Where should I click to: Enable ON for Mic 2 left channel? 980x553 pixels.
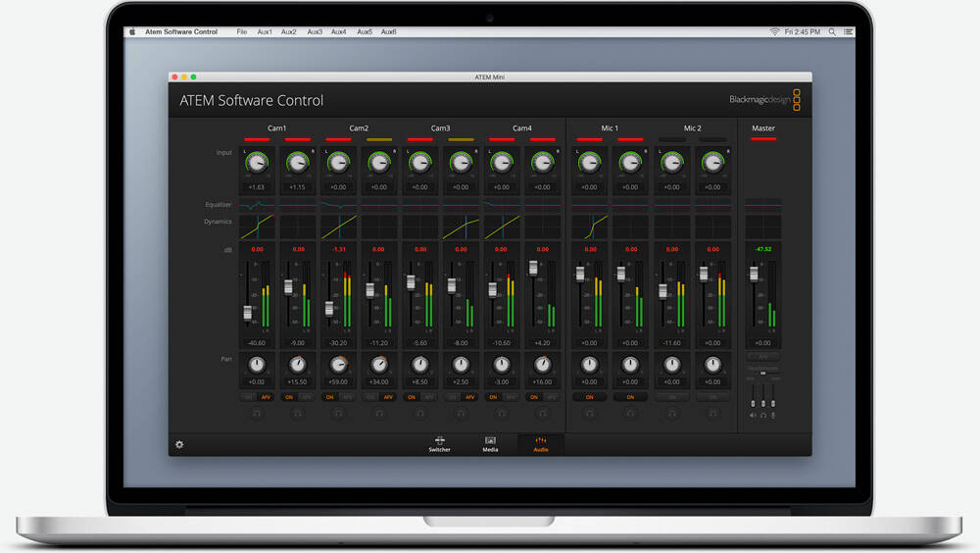click(x=672, y=397)
